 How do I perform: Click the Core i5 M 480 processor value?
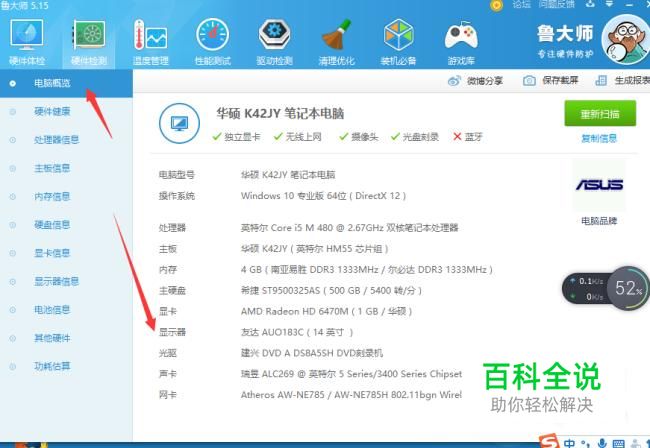(x=349, y=228)
